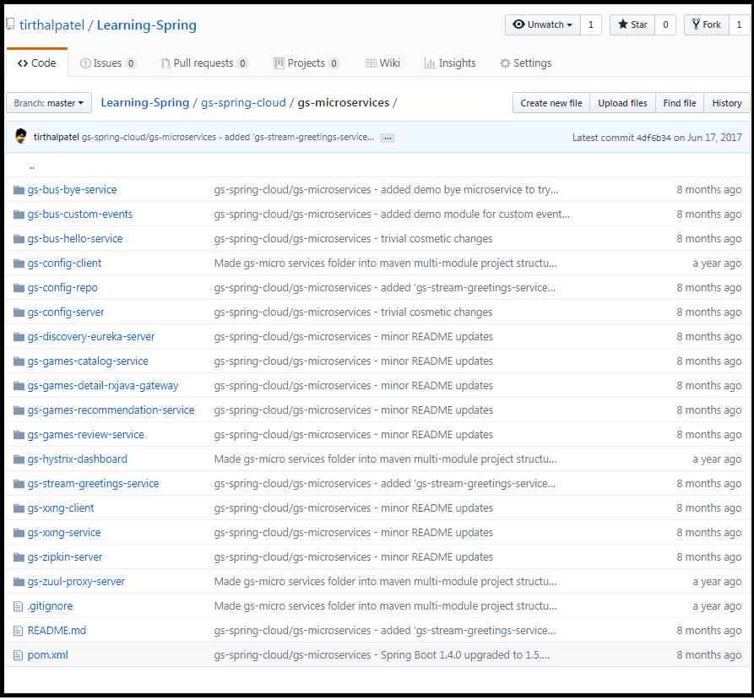The height and width of the screenshot is (700, 754).
Task: Click the commit author's avatar
Action: [x=21, y=137]
